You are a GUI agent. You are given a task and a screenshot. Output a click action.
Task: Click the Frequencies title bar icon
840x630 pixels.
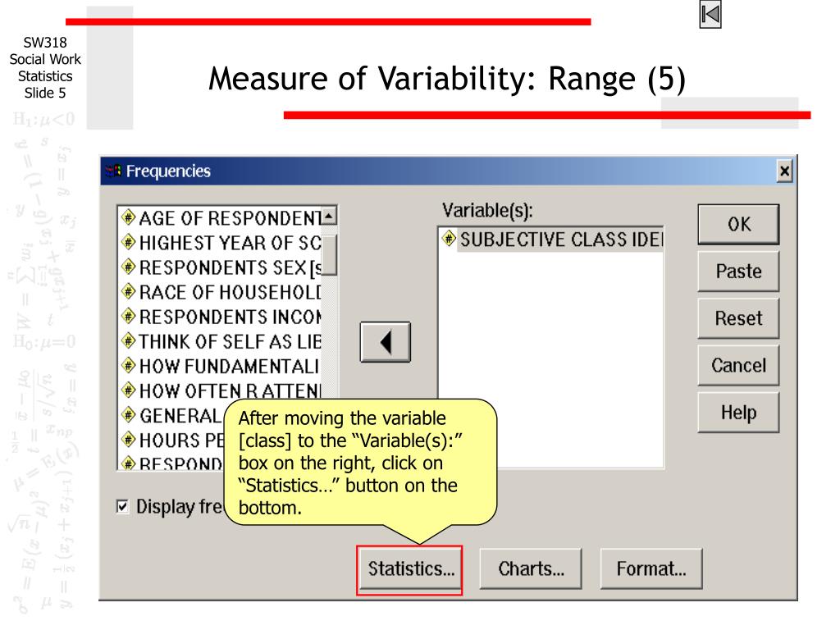click(113, 171)
